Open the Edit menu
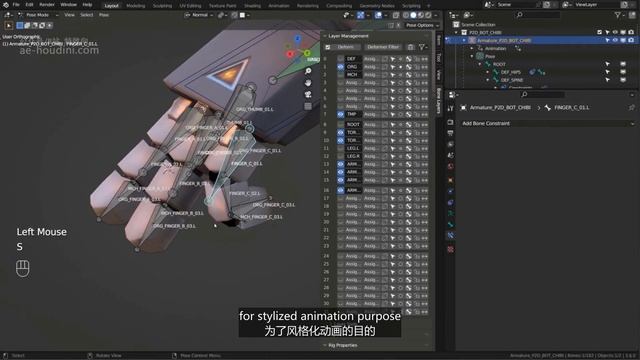Viewport: 640px width, 360px height. 29,5
